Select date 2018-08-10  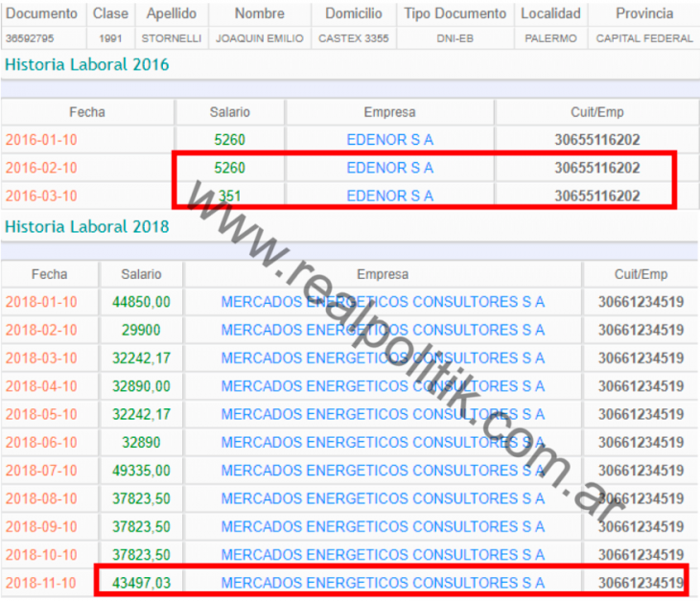(41, 498)
